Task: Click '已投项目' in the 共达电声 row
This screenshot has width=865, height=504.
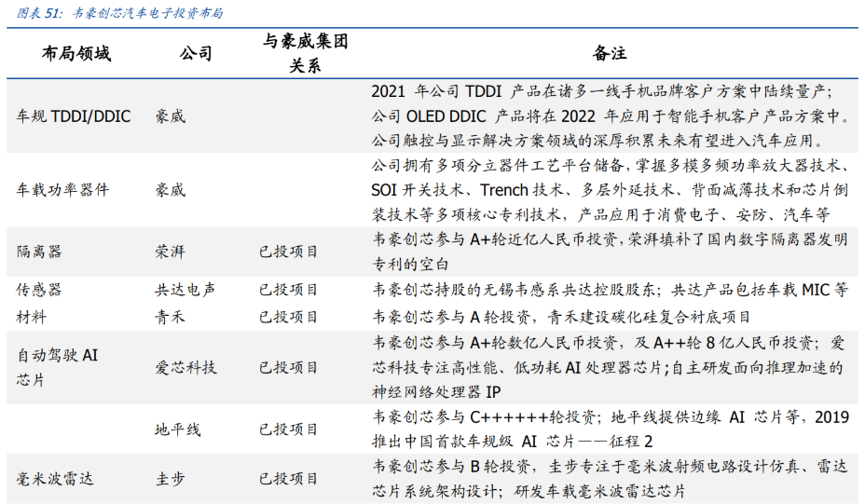Action: pyautogui.click(x=289, y=290)
